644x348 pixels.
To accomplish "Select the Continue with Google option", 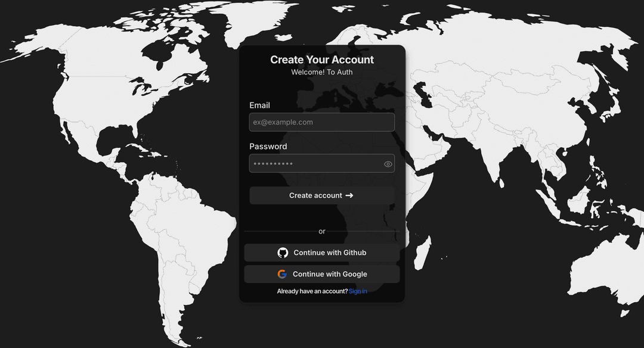I will (x=321, y=274).
